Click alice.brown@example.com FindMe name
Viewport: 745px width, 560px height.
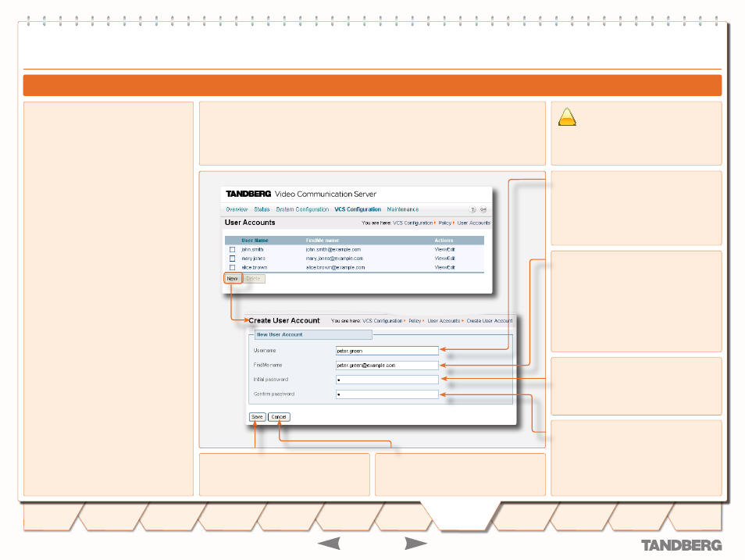coord(336,268)
